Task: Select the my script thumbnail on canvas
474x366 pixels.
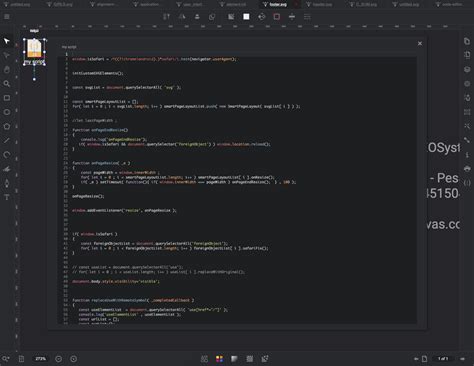Action: coord(34,52)
